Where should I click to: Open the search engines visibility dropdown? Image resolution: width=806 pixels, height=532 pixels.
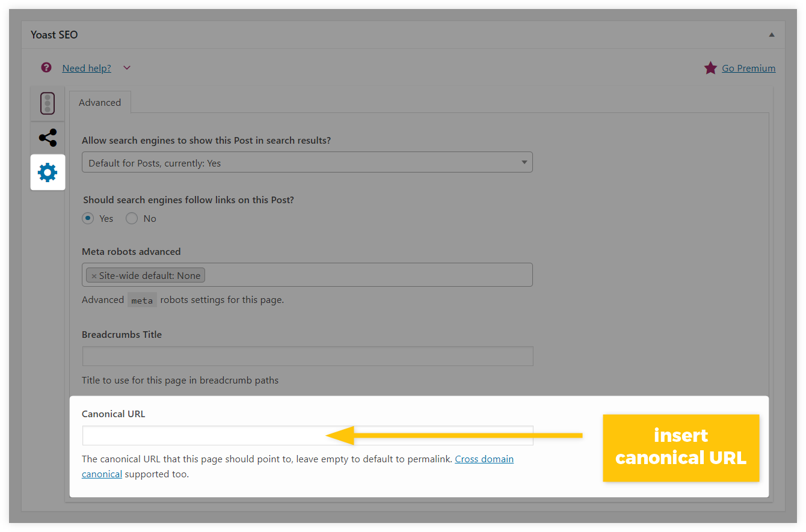(307, 162)
